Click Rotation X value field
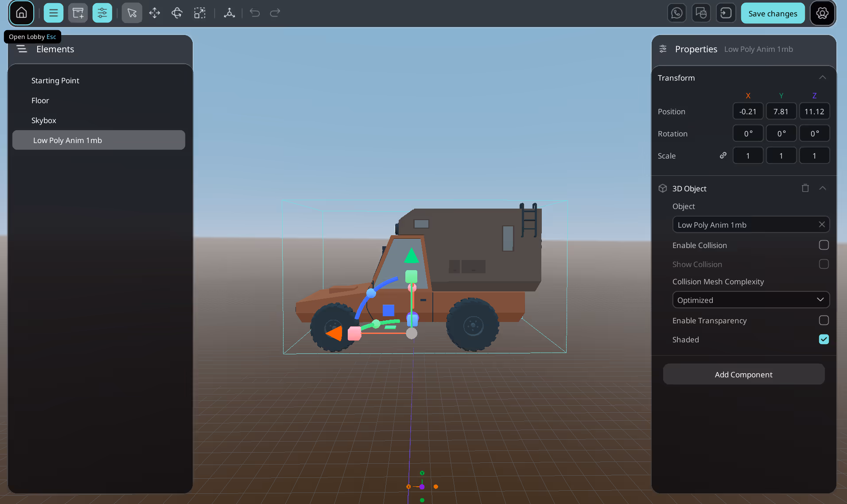847x504 pixels. click(748, 133)
